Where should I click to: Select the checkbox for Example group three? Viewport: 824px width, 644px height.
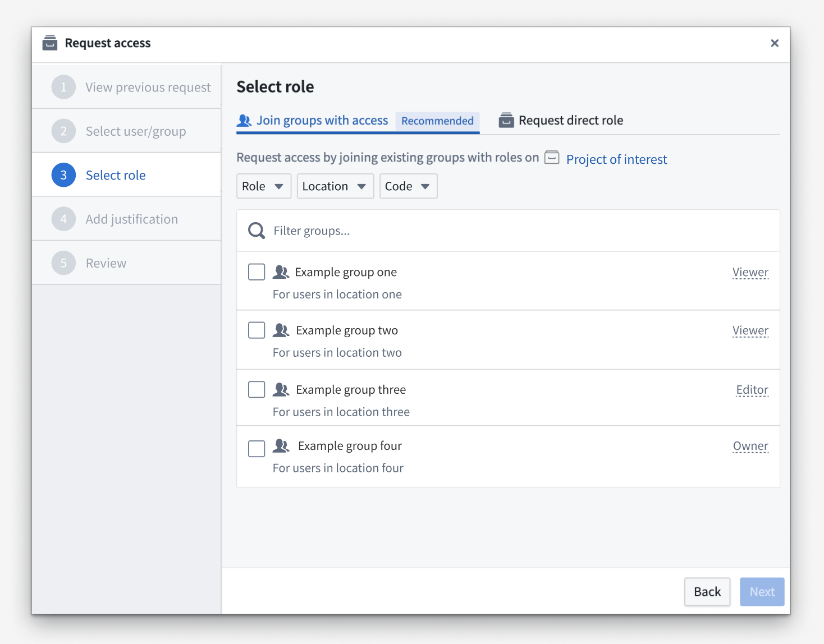click(257, 389)
